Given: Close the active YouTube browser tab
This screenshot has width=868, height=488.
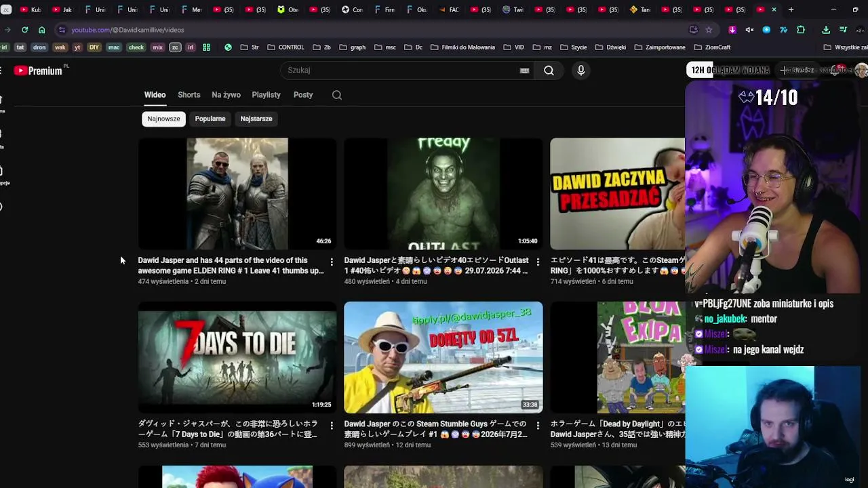Looking at the screenshot, I should click(x=774, y=9).
